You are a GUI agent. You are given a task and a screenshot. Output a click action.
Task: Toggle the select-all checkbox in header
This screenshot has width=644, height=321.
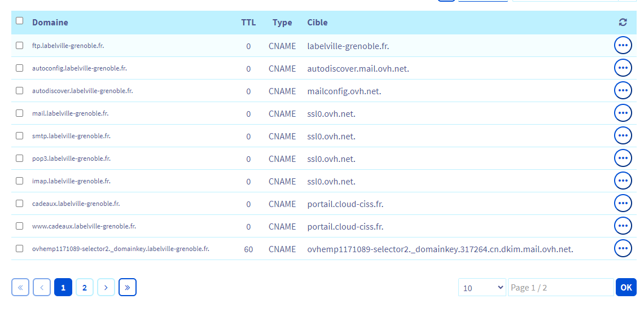(x=20, y=21)
